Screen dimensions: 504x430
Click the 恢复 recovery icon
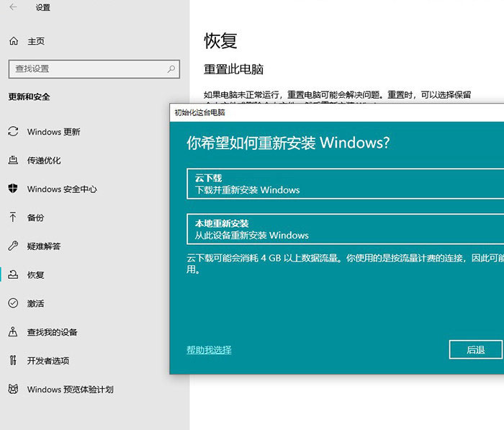(x=13, y=274)
